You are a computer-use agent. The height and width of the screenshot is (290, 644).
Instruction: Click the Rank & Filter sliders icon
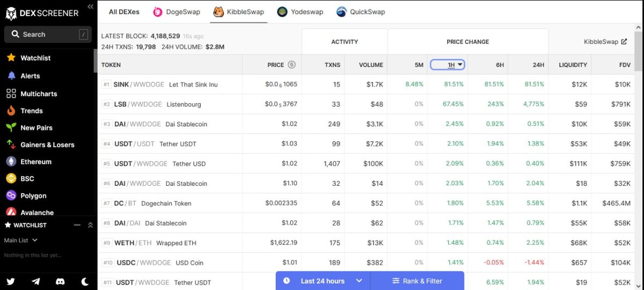point(396,281)
